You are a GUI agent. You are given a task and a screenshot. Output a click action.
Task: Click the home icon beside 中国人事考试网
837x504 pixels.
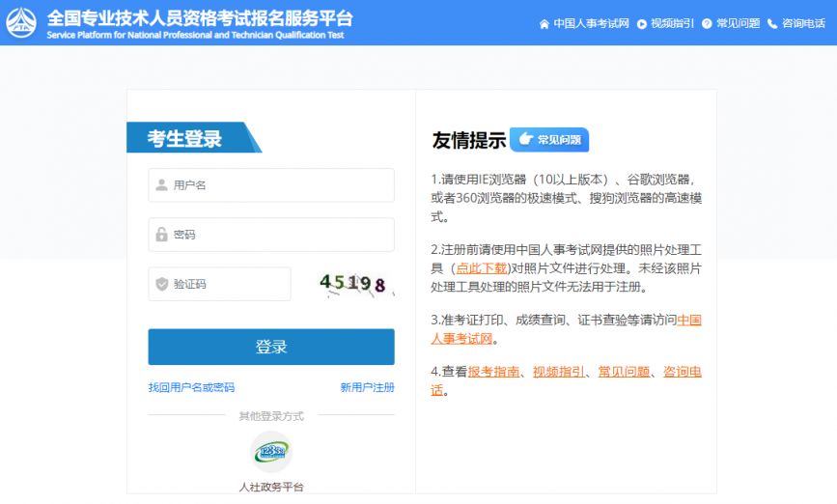(x=544, y=24)
